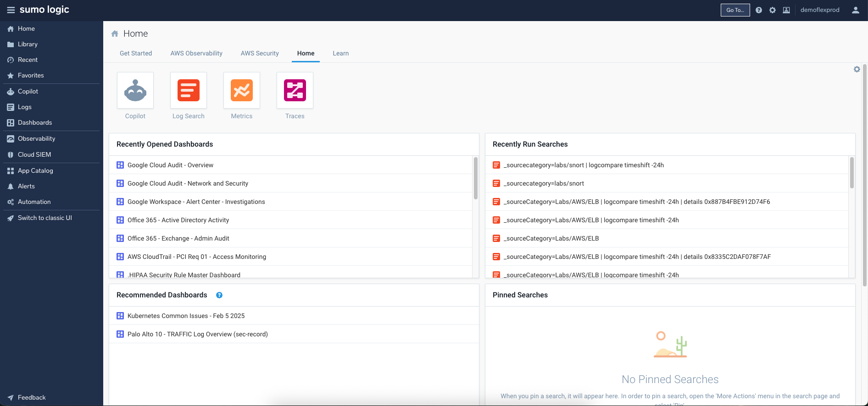The height and width of the screenshot is (406, 868).
Task: Click the help question mark icon
Action: (759, 10)
